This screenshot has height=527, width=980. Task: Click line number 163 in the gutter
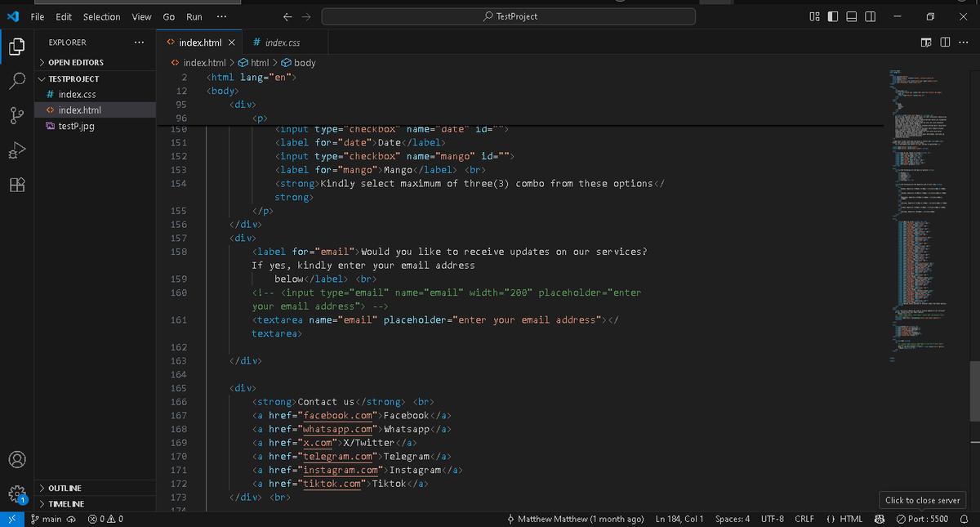pyautogui.click(x=179, y=361)
